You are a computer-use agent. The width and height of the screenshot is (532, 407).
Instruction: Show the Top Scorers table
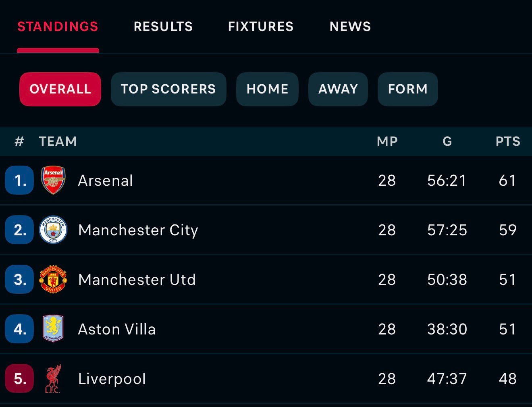pos(168,89)
